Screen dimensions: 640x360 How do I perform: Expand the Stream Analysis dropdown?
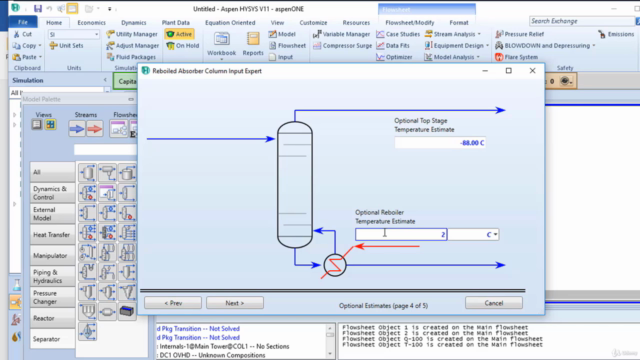pos(479,34)
